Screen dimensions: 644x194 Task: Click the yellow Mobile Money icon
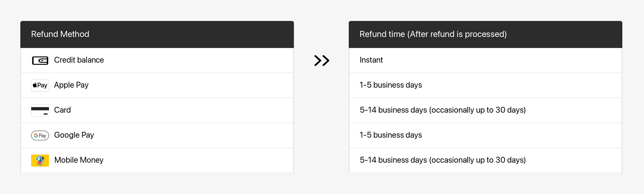coord(40,160)
